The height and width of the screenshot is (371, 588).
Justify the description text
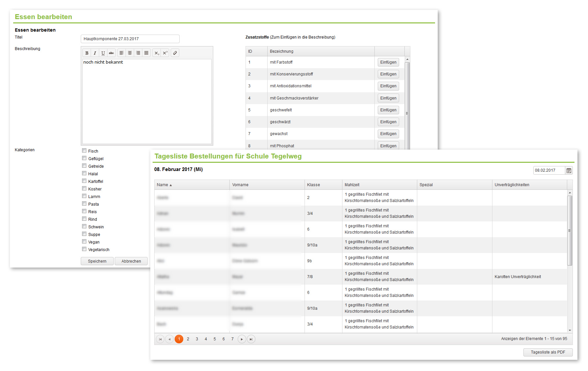[x=146, y=53]
